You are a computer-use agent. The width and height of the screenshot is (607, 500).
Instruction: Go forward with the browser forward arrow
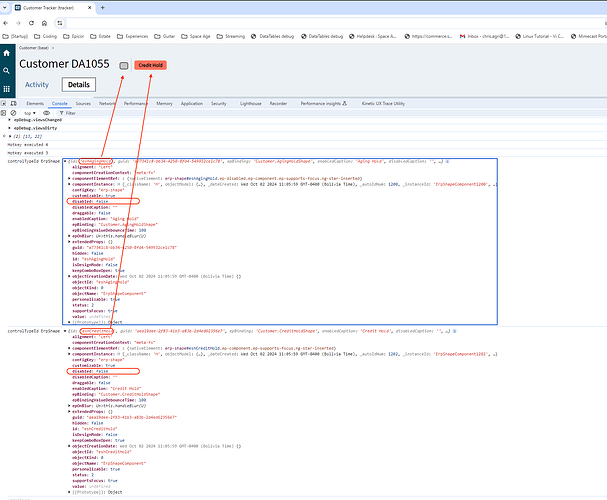18,23
